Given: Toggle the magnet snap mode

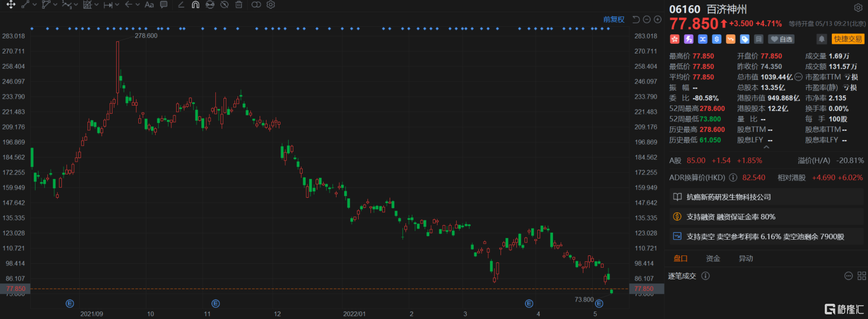Looking at the screenshot, I should coord(195,5).
